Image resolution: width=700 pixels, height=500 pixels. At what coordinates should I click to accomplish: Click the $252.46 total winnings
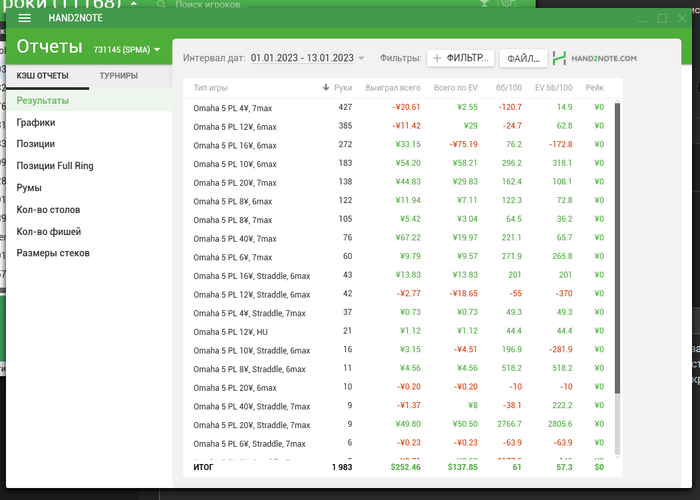(406, 467)
